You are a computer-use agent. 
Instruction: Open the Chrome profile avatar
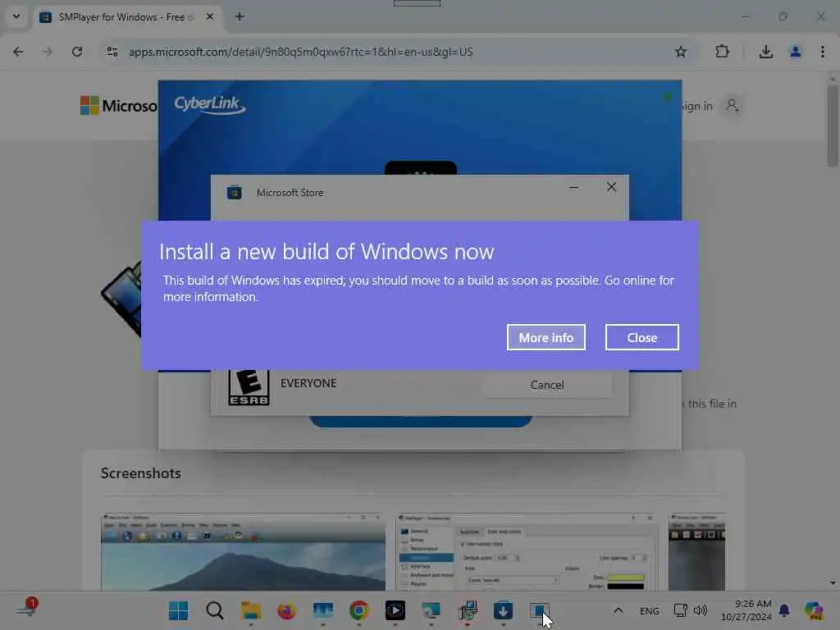tap(795, 52)
